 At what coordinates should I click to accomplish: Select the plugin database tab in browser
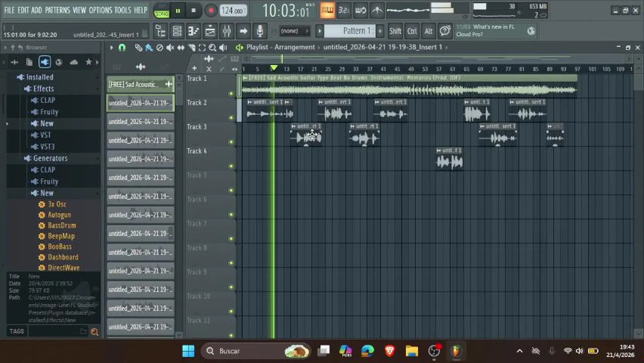pos(44,62)
